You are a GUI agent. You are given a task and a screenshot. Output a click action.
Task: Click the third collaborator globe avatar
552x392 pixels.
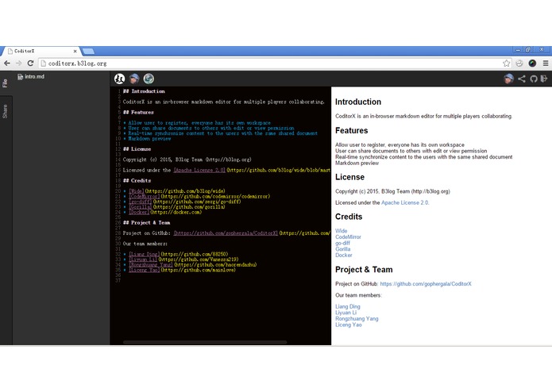tap(149, 79)
